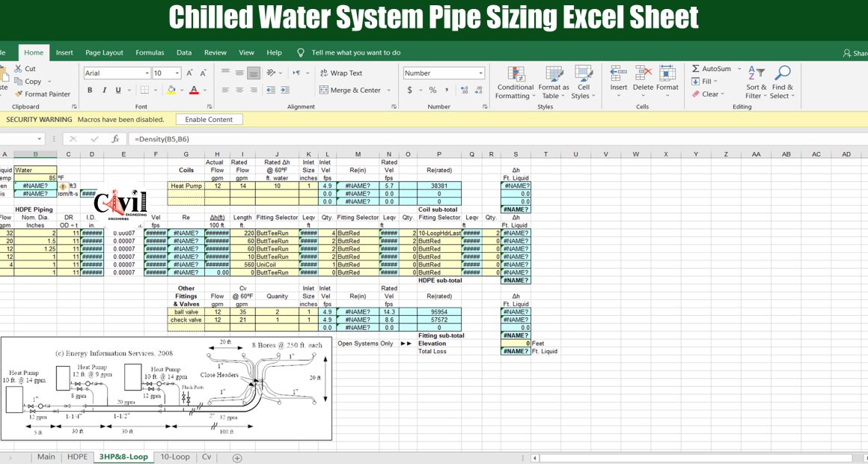Click the Copy icon in Clipboard group

click(18, 82)
